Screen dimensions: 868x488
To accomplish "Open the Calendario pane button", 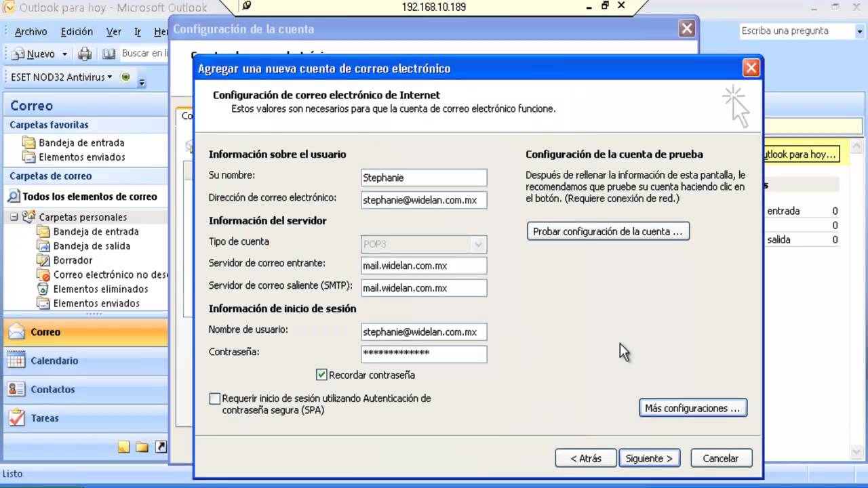I will point(85,361).
